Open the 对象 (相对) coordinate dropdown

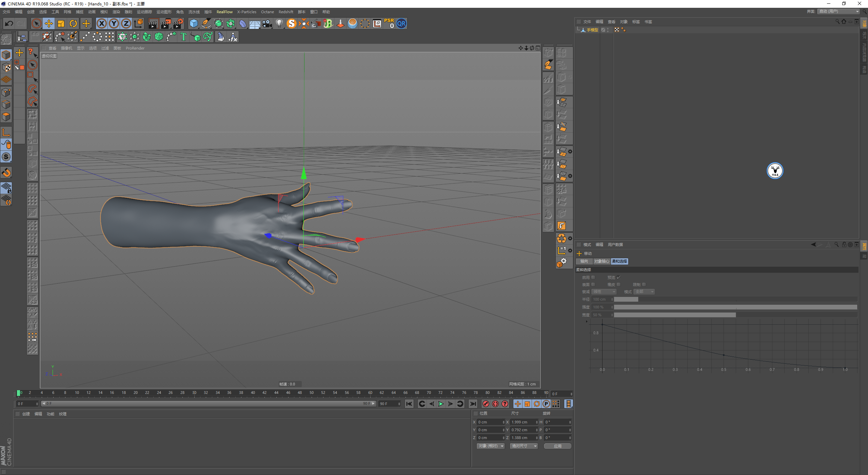pos(490,446)
